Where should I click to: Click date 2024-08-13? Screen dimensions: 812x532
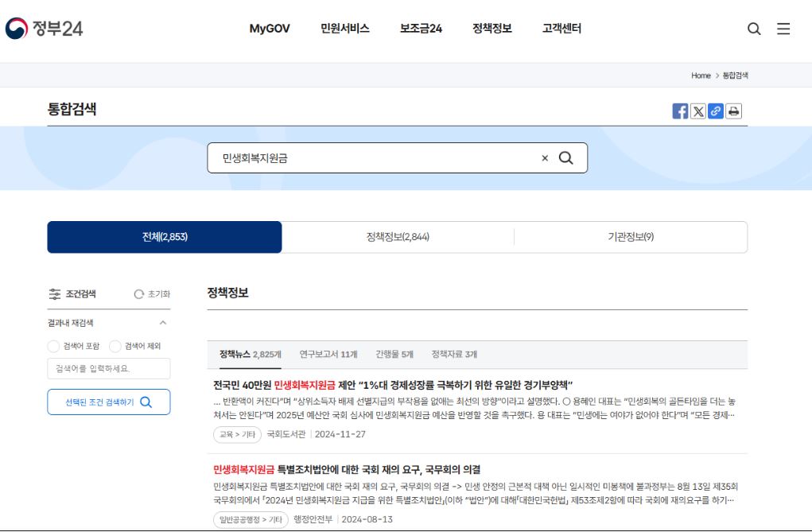[x=367, y=519]
